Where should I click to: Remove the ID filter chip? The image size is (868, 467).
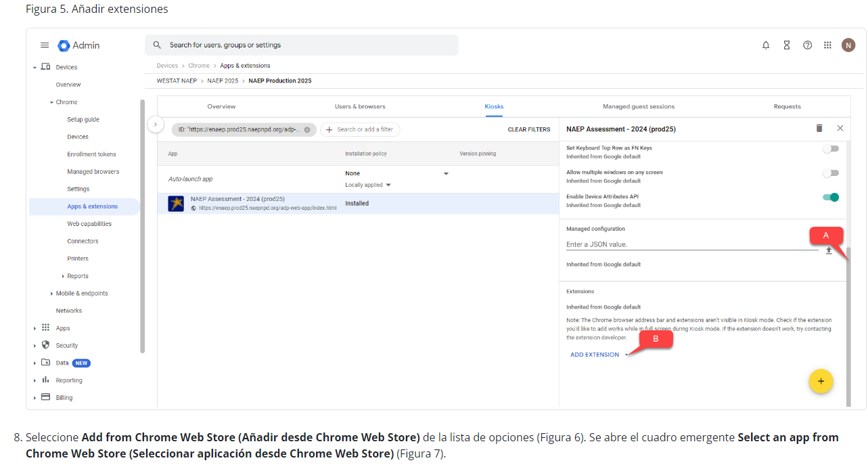pyautogui.click(x=307, y=130)
